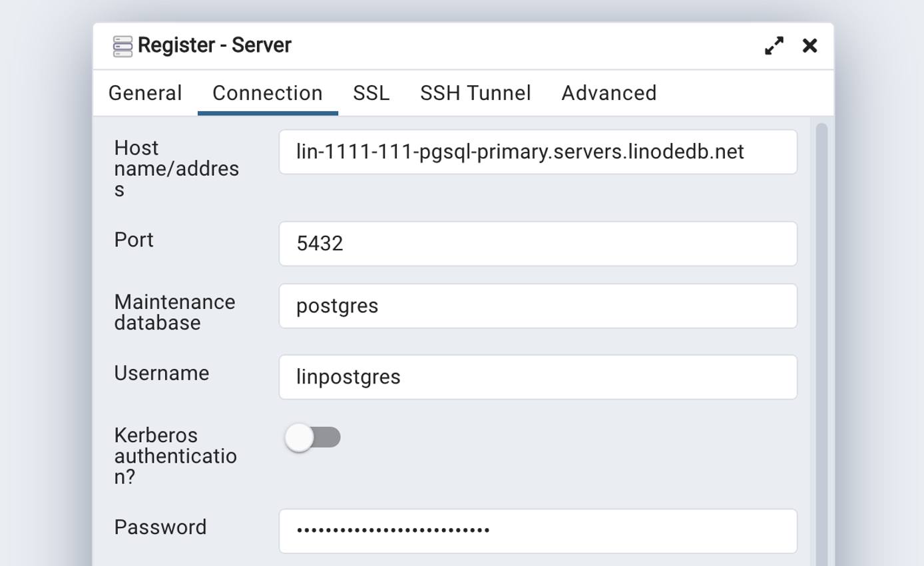
Task: Click the Password label
Action: tap(160, 527)
